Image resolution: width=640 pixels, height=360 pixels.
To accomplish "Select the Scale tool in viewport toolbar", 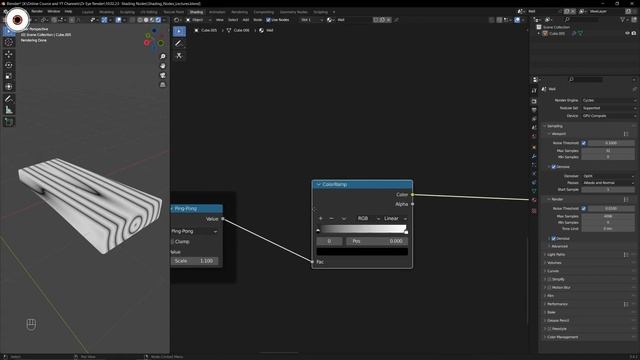I will pos(9,76).
